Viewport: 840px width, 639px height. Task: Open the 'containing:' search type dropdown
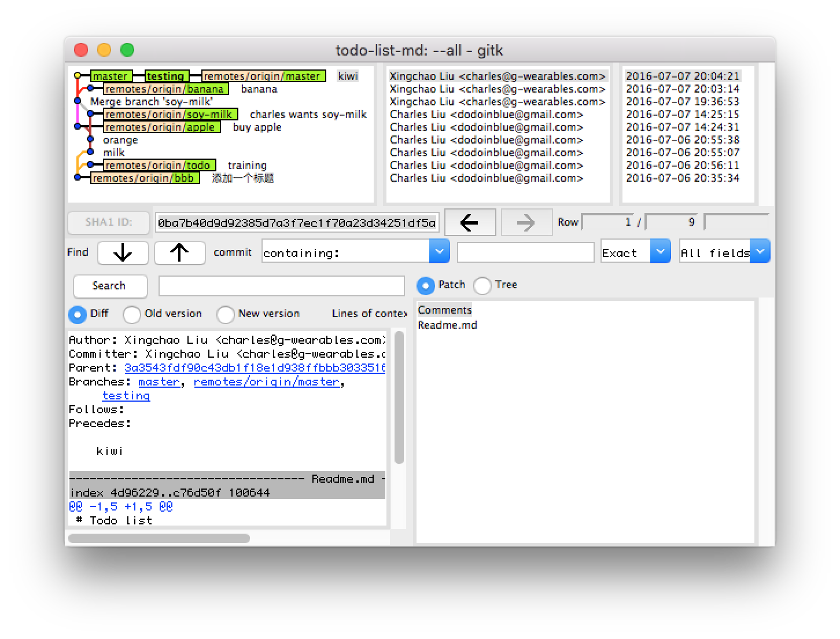[x=439, y=252]
